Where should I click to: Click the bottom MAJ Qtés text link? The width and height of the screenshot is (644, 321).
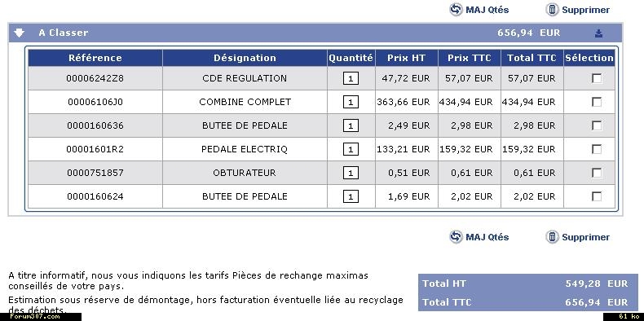487,237
